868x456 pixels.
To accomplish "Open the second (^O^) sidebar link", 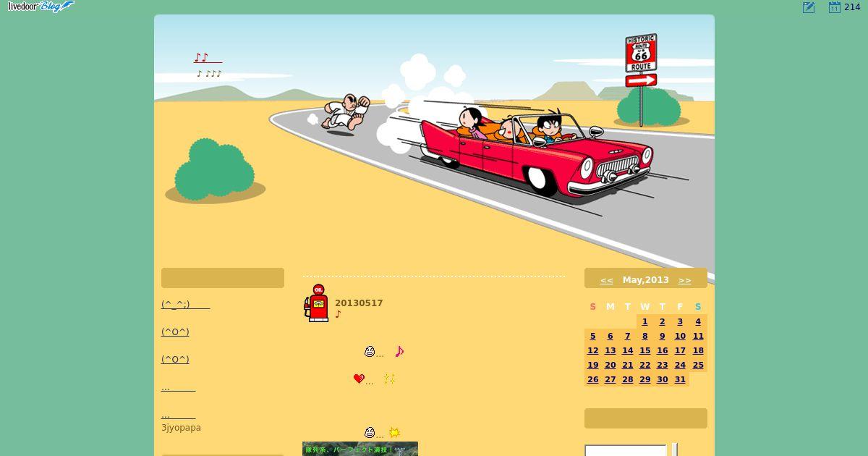I will tap(175, 359).
